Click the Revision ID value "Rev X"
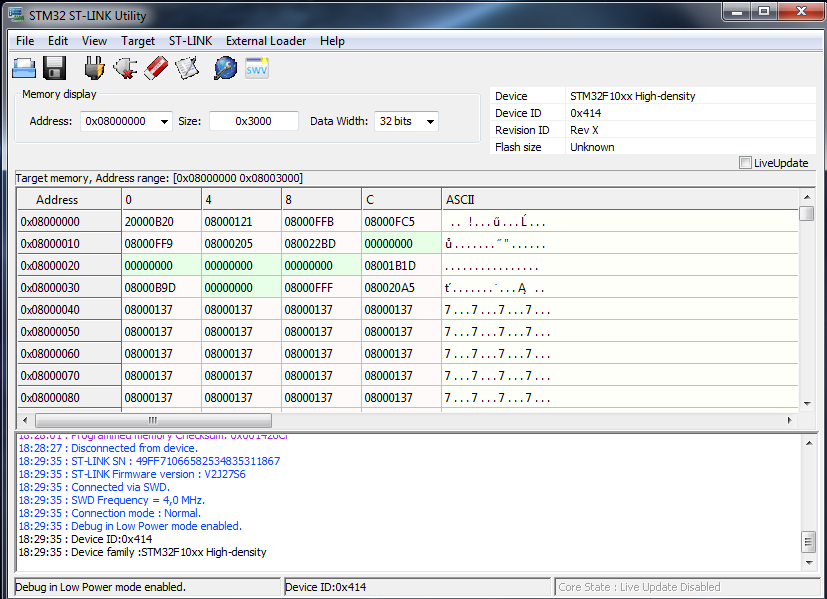Screen dimensions: 827x599 coord(584,130)
